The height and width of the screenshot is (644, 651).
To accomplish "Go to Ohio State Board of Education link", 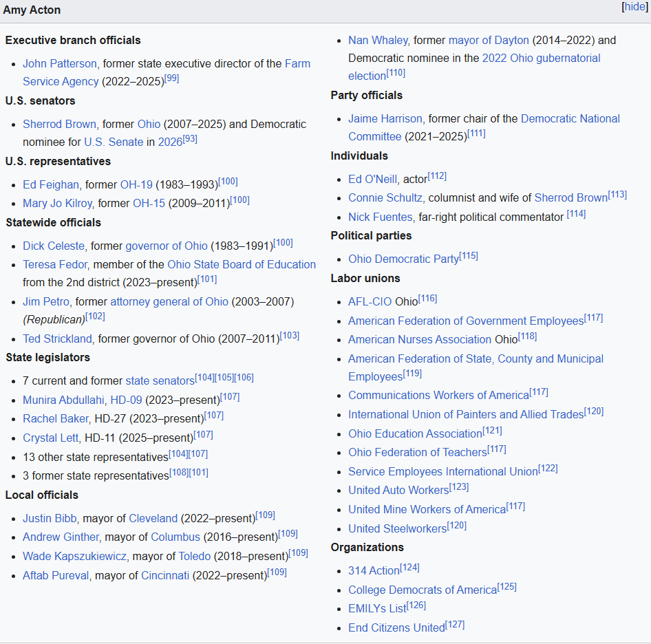I will 242,264.
